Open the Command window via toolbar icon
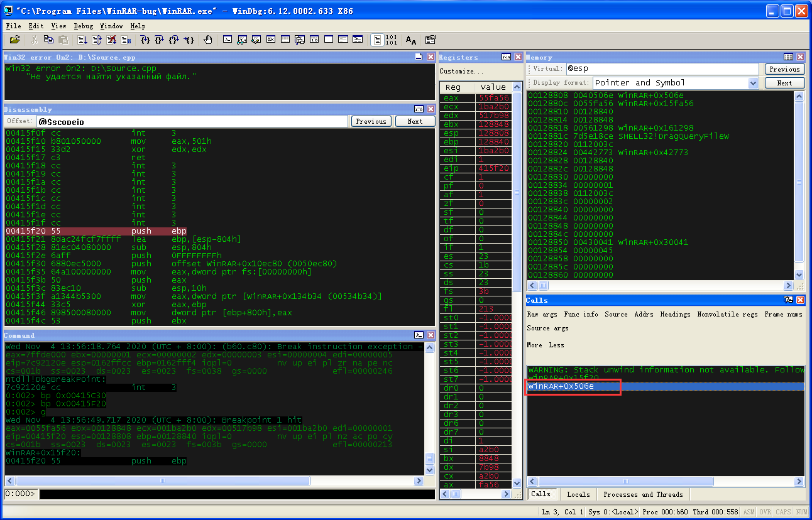This screenshot has height=520, width=812. [228, 40]
